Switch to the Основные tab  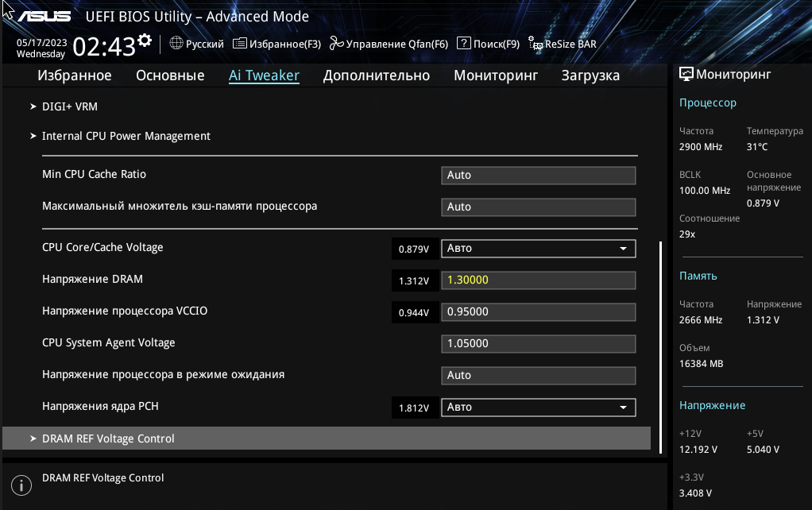coord(170,75)
